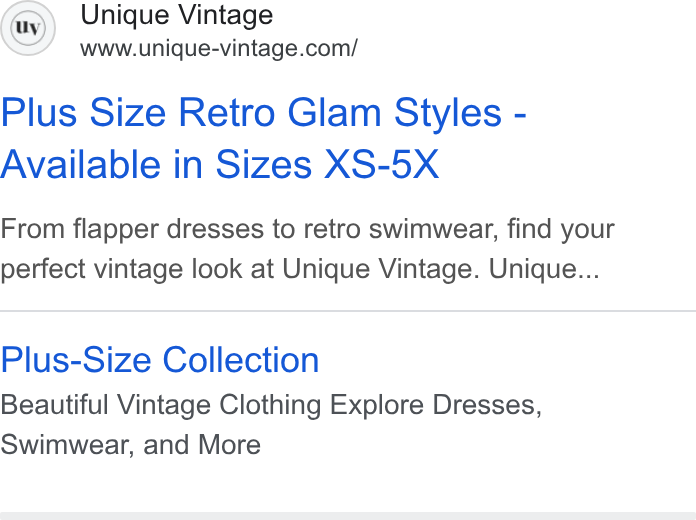This screenshot has width=696, height=520.
Task: Click the word 'Collection' in the sitelink title
Action: point(241,360)
